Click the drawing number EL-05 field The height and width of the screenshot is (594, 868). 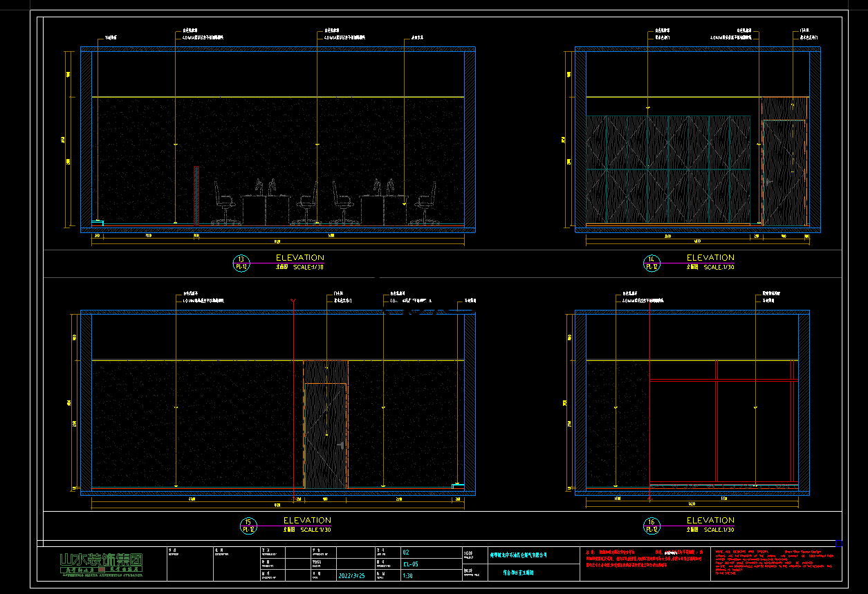(x=410, y=564)
